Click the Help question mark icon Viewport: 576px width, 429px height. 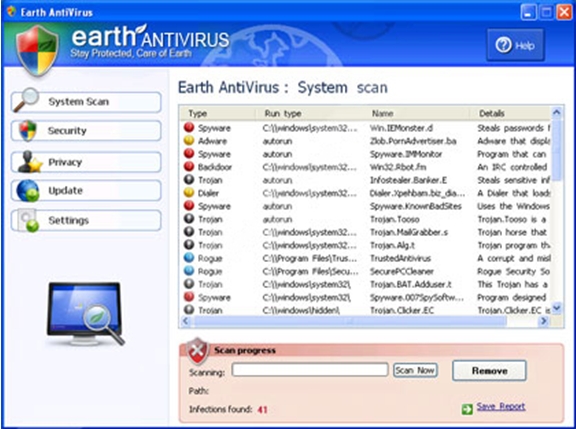503,45
